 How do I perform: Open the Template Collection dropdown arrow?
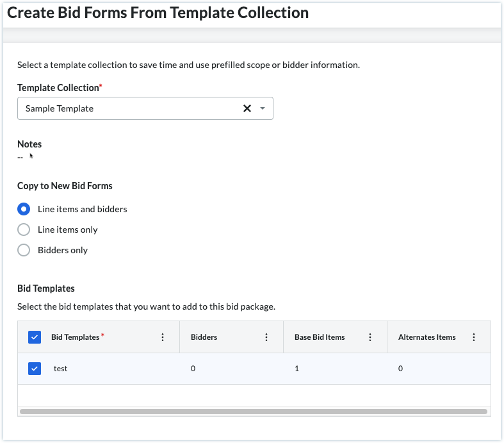tap(263, 109)
